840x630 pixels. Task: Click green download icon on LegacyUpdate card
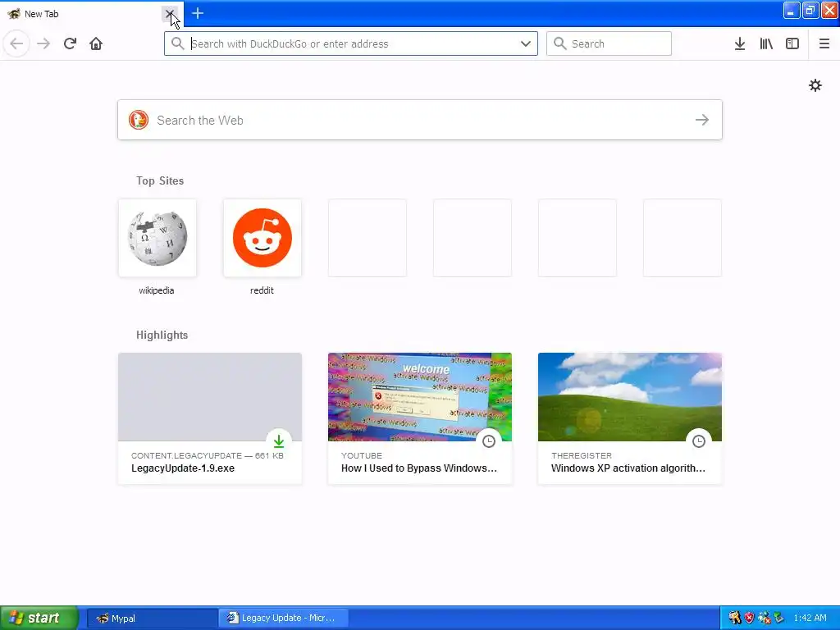coord(279,441)
